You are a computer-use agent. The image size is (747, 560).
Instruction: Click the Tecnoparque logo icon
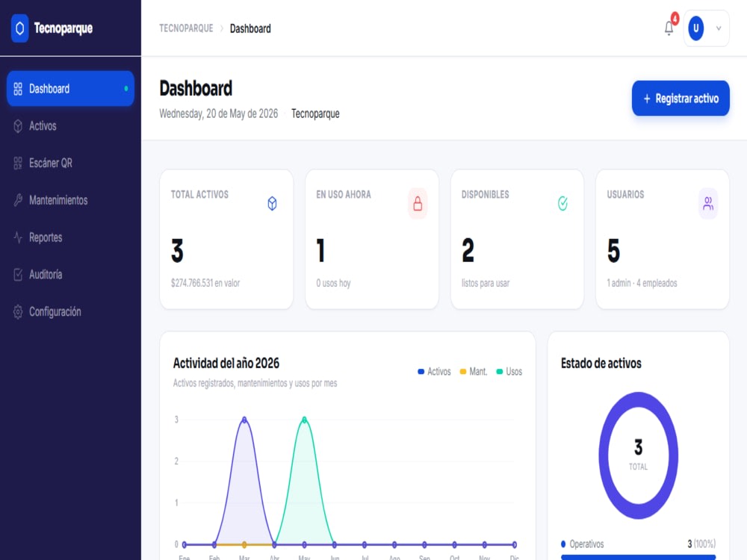click(20, 28)
